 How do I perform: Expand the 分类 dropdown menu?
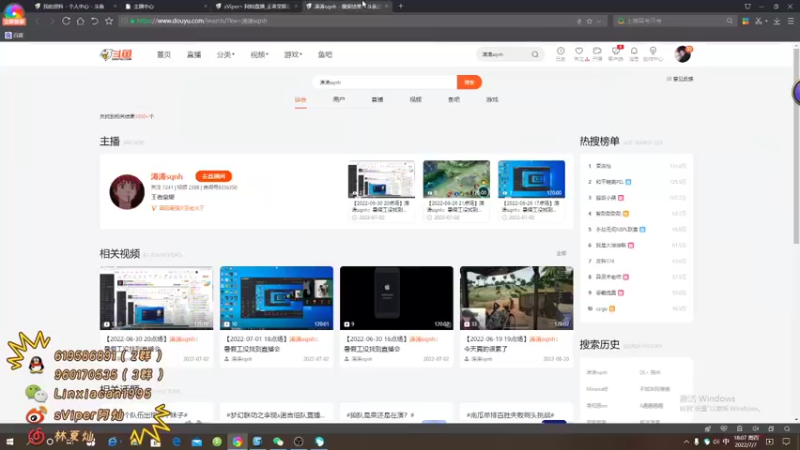pyautogui.click(x=226, y=55)
